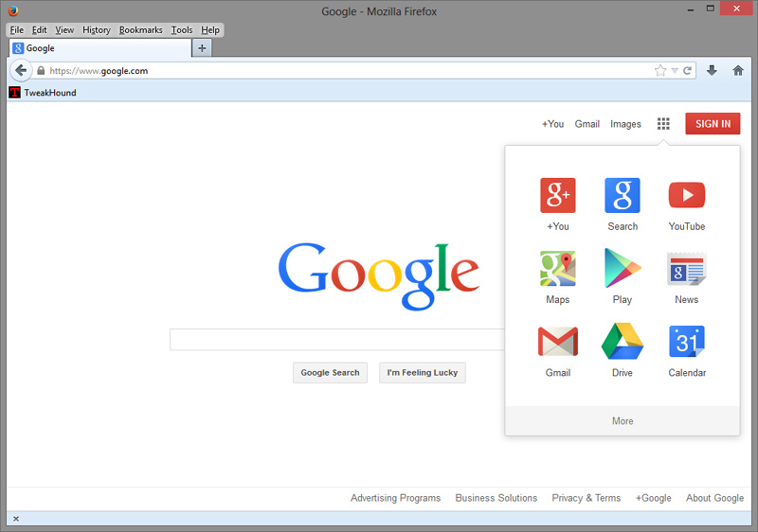
Task: Open the Calendar app icon
Action: tap(686, 342)
